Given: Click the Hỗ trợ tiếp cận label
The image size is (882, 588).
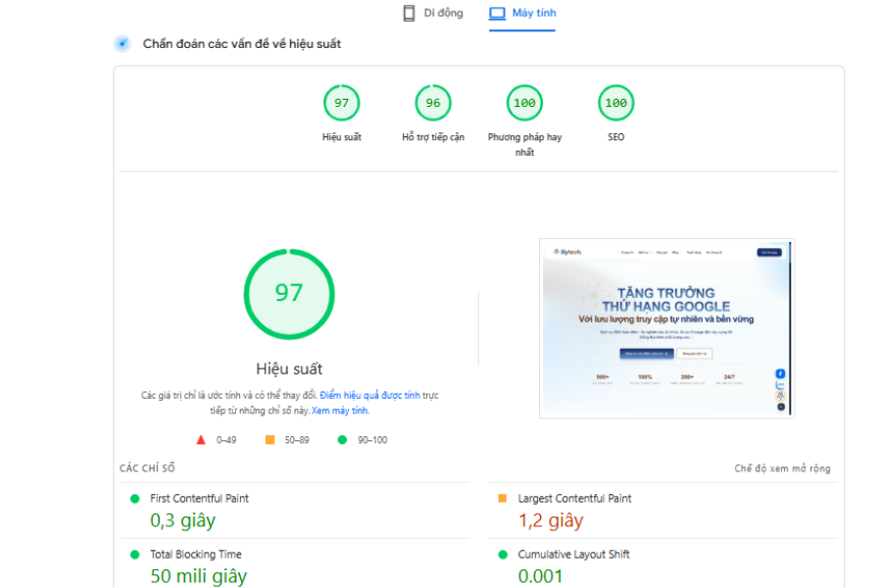Looking at the screenshot, I should [433, 137].
